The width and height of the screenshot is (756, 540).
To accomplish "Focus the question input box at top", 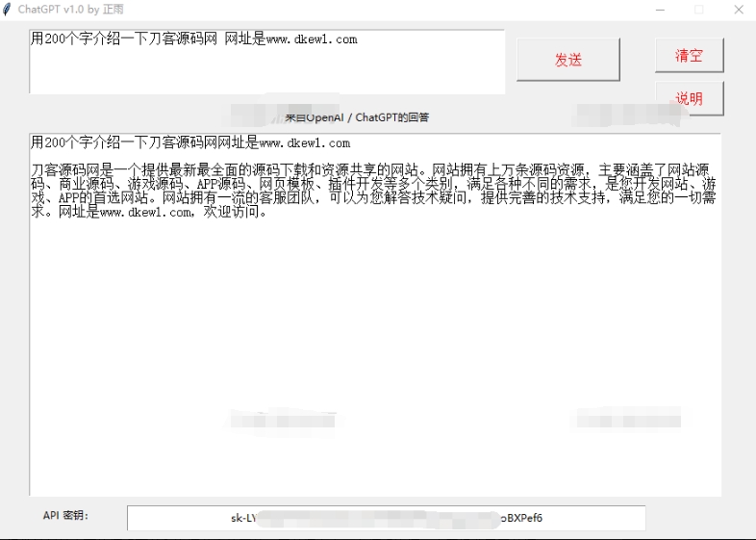I will pos(266,62).
